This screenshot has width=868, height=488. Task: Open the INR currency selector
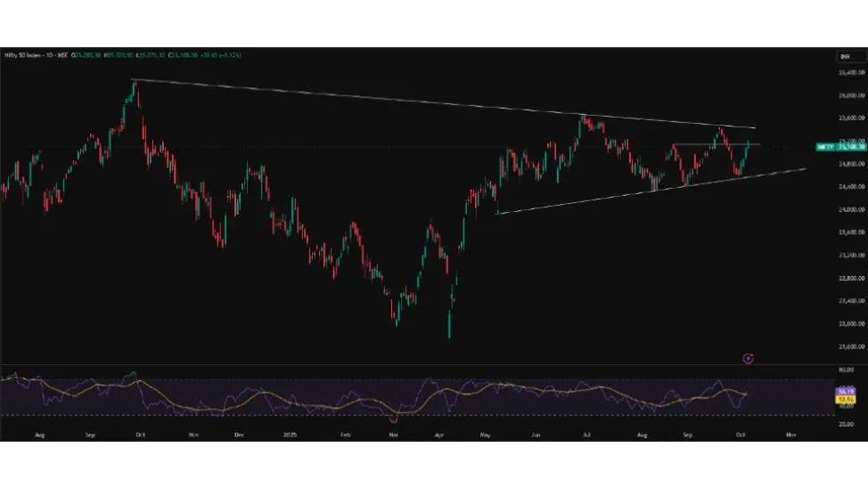(x=845, y=56)
